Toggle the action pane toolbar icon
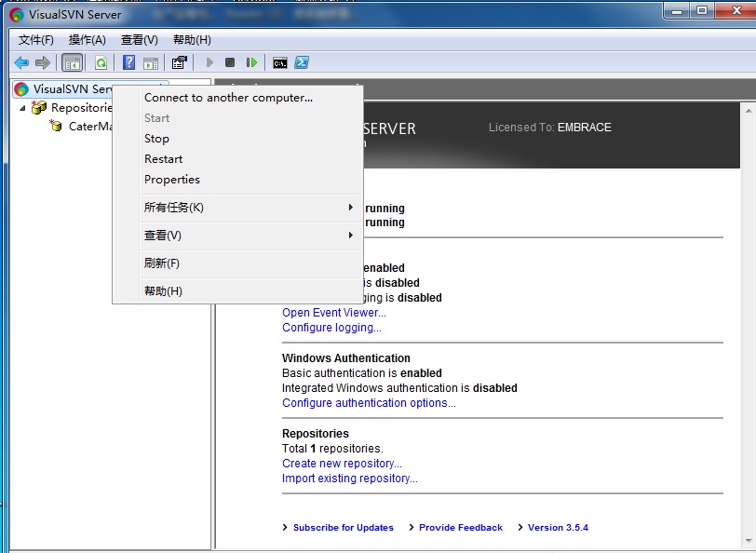Viewport: 756px width, 553px height. click(x=151, y=62)
